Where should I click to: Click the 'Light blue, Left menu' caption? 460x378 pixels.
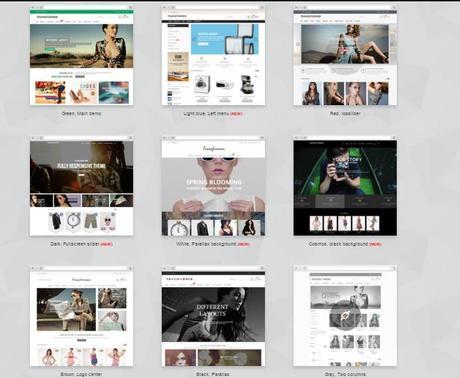pyautogui.click(x=213, y=114)
